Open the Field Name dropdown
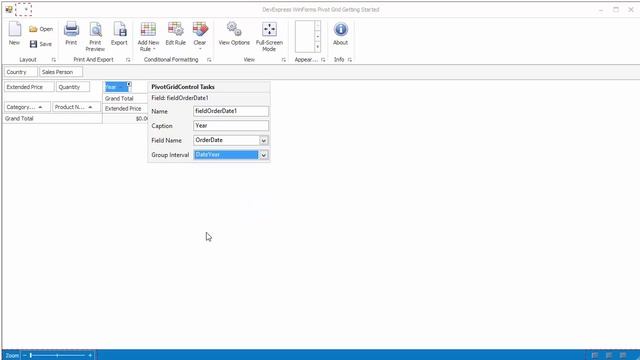 point(264,140)
